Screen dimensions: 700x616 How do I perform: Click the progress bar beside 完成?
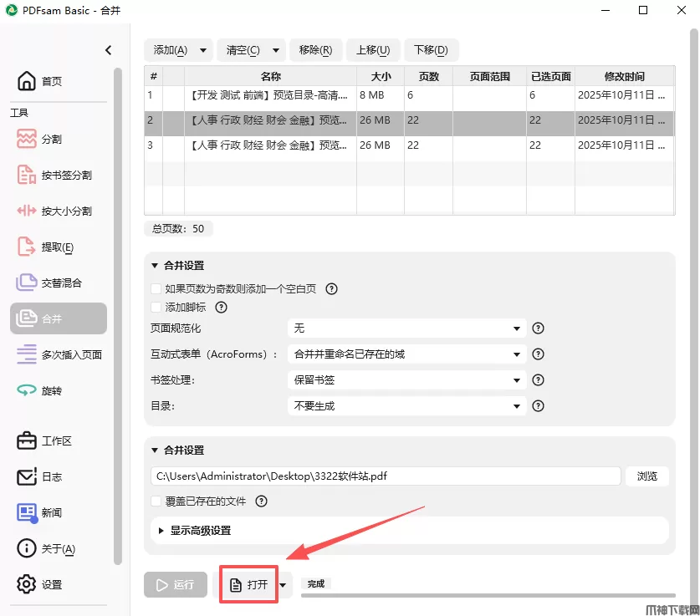pyautogui.click(x=502, y=596)
